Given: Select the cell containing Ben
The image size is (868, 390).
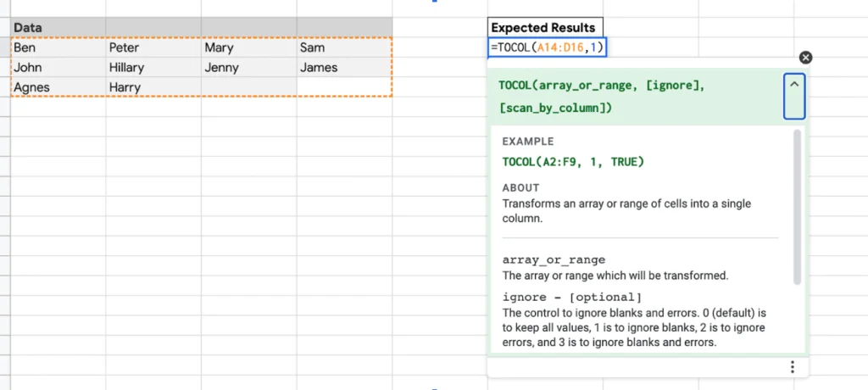Looking at the screenshot, I should tap(58, 47).
